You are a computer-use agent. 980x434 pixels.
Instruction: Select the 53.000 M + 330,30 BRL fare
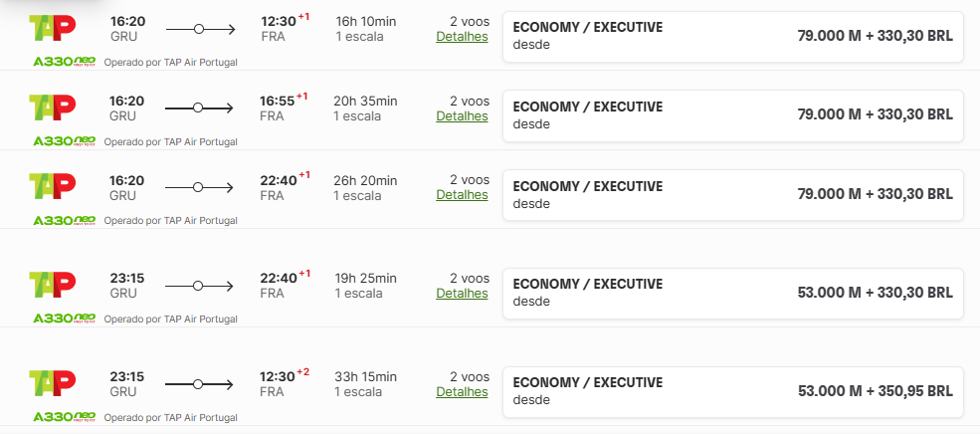point(733,294)
